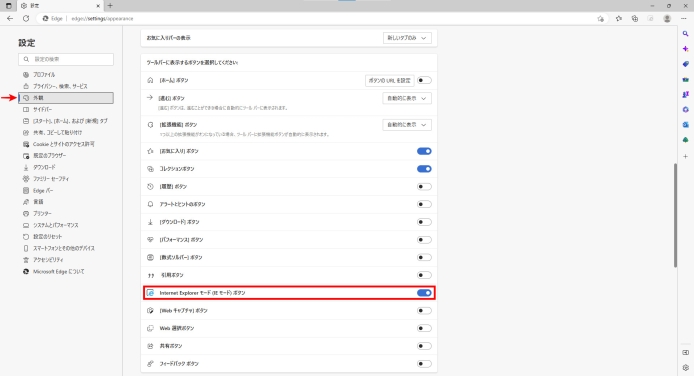Enable the [Web キャプチャ] ボタン toggle
694x376 pixels.
point(424,311)
